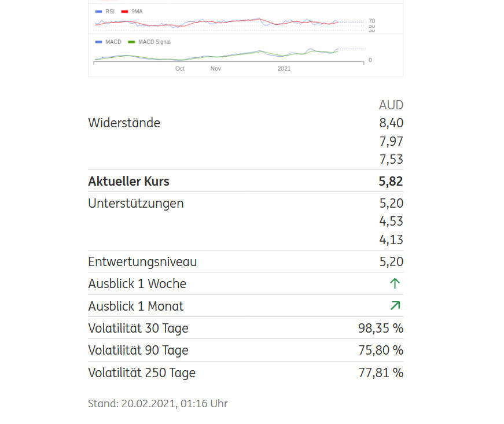Select the top resistance value 8,40
This screenshot has height=424, width=504.
[392, 123]
